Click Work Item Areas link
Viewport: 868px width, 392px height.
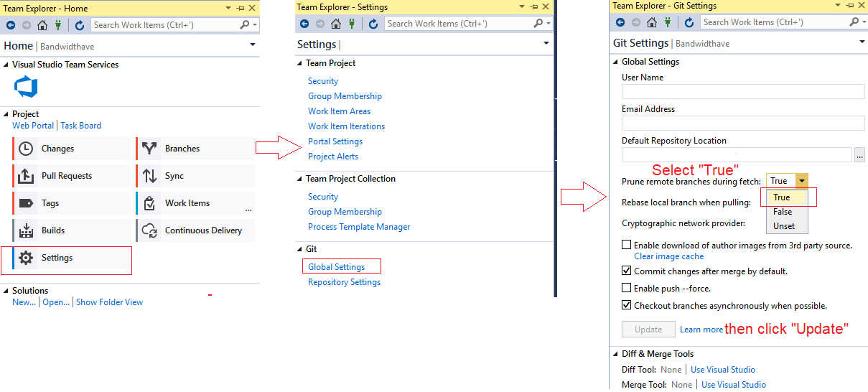pos(340,111)
